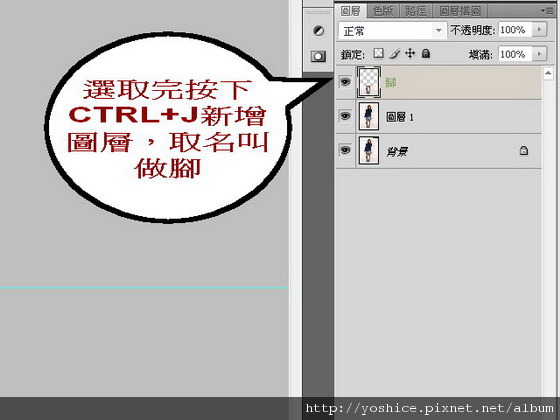The width and height of the screenshot is (560, 420).
Task: Select the 圖層 1 thumbnail
Action: pyautogui.click(x=369, y=116)
